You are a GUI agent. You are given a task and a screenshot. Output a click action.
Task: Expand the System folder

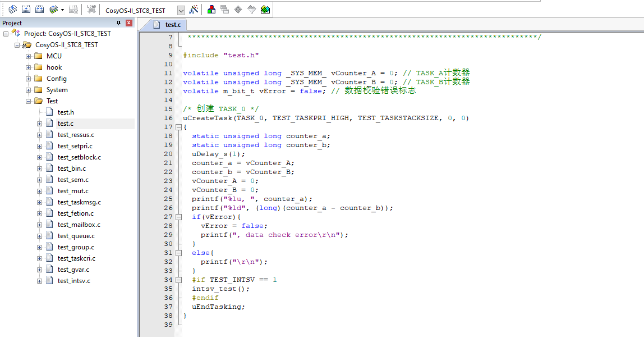pyautogui.click(x=28, y=90)
